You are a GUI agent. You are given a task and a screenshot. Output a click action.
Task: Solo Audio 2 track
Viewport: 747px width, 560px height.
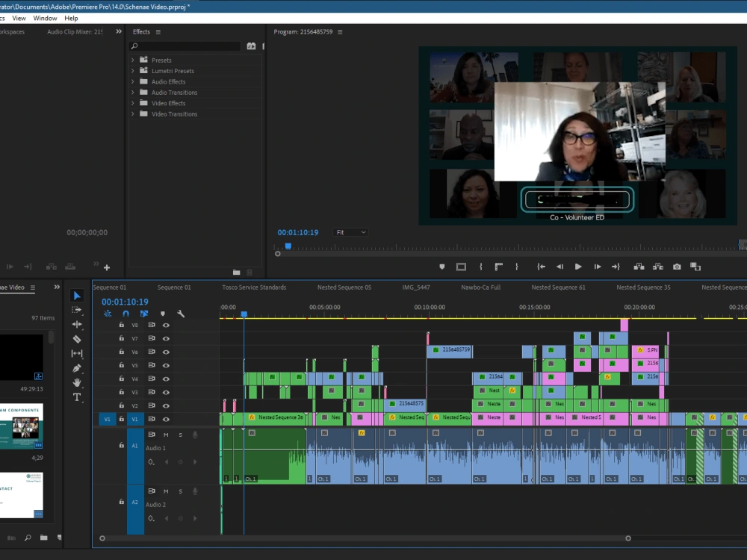[181, 491]
